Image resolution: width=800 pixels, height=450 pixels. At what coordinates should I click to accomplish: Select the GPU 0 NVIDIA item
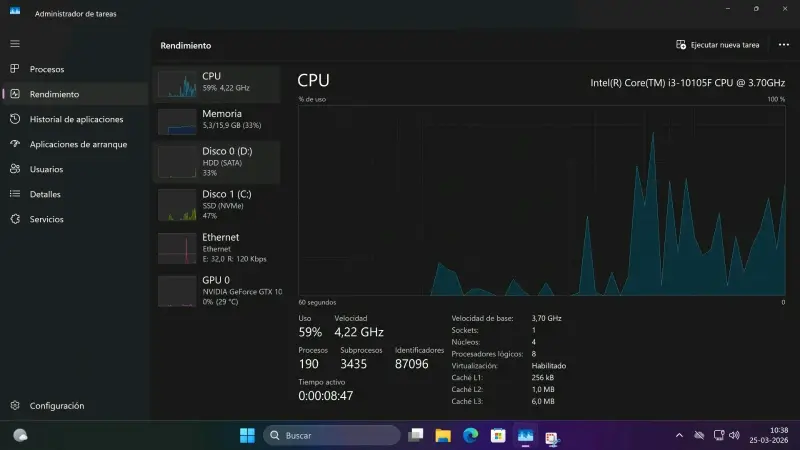(216, 290)
